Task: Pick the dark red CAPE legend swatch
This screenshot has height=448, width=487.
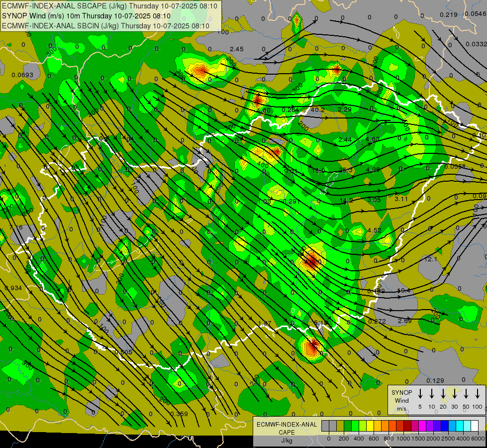Action: [x=407, y=426]
